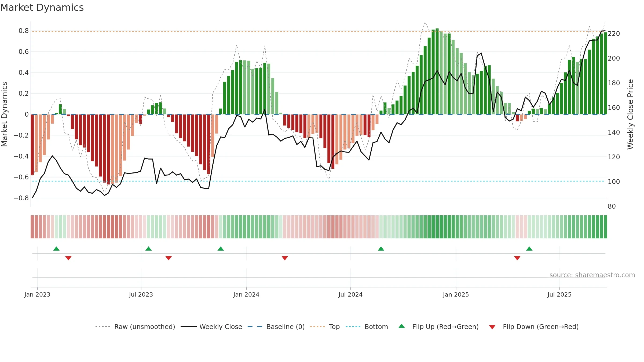Click the red flip-down triangle in April 2025

tap(517, 258)
